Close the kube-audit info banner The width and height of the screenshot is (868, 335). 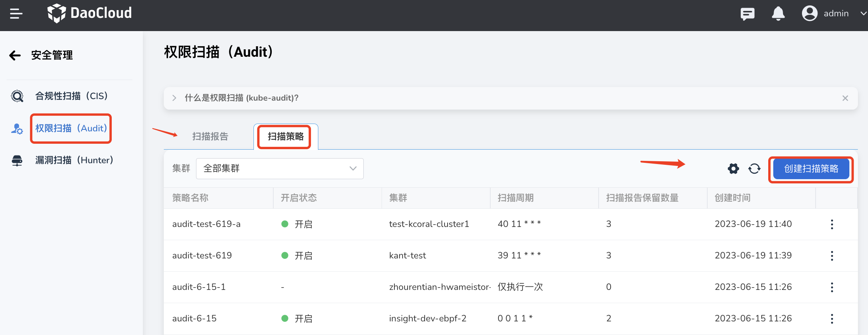[845, 98]
